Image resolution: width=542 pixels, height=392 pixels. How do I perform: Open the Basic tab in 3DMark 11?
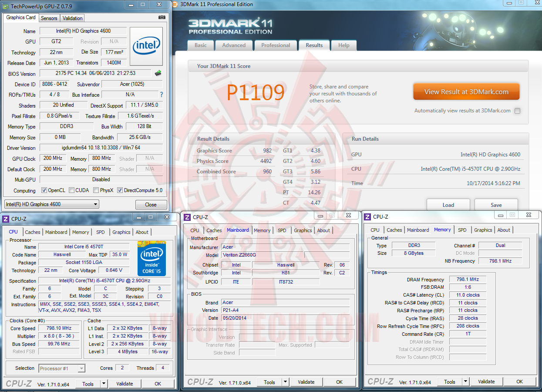click(x=201, y=45)
